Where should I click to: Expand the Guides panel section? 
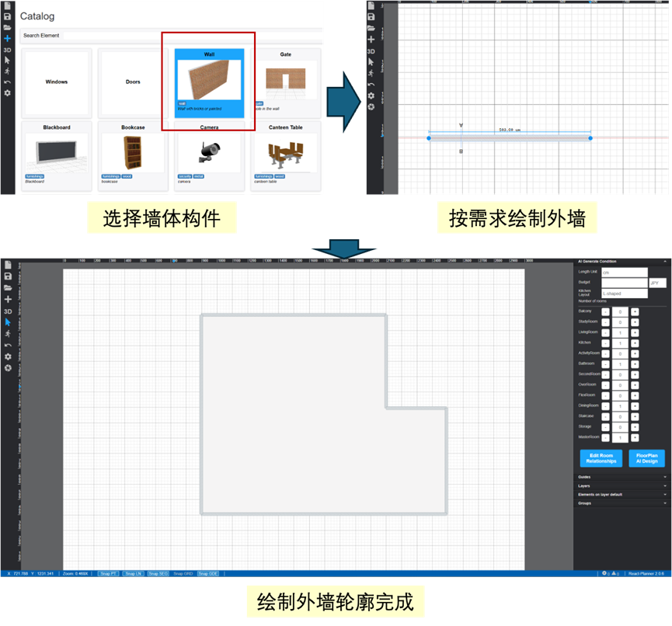tap(621, 477)
